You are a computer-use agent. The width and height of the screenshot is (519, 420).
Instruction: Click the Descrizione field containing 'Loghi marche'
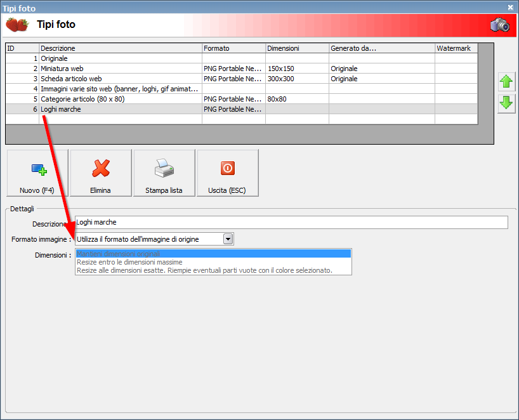291,223
